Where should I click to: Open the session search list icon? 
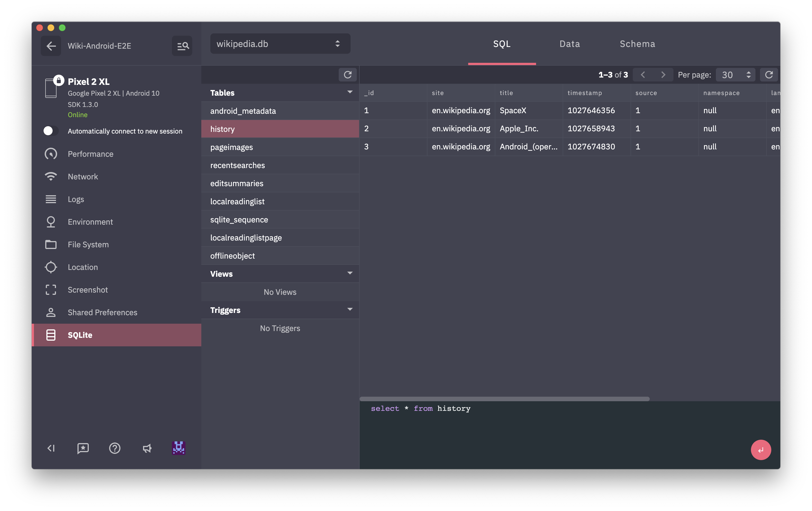[182, 46]
